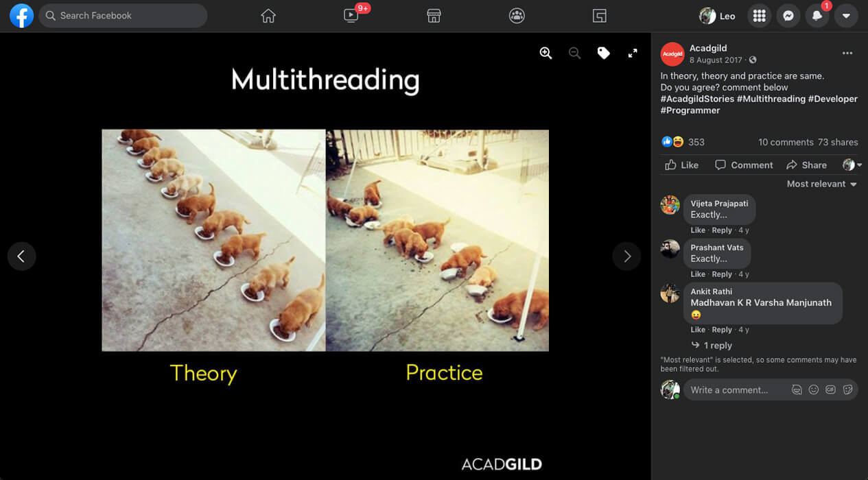Attach a GIF to comment
The width and height of the screenshot is (868, 480).
pos(830,389)
